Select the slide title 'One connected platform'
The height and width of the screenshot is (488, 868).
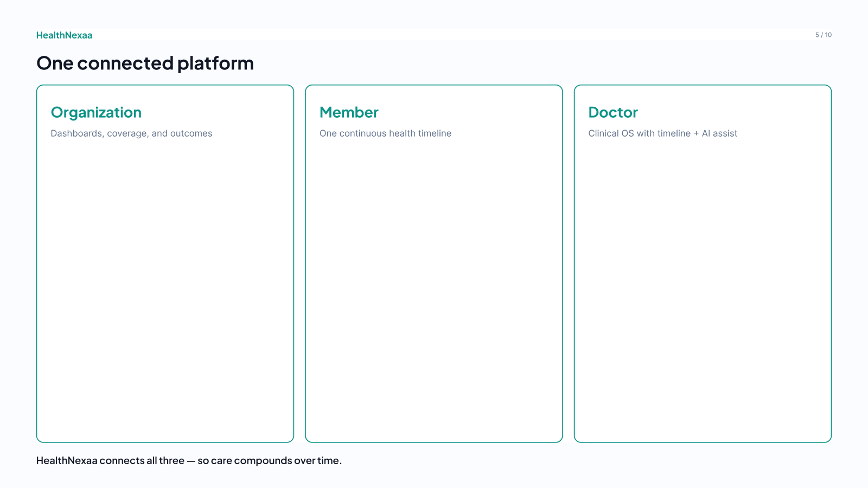click(145, 63)
